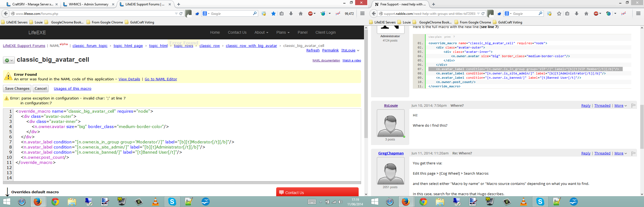644x207 pixels.
Task: Open Downloads arrow in right browser toolbar
Action: click(x=576, y=14)
